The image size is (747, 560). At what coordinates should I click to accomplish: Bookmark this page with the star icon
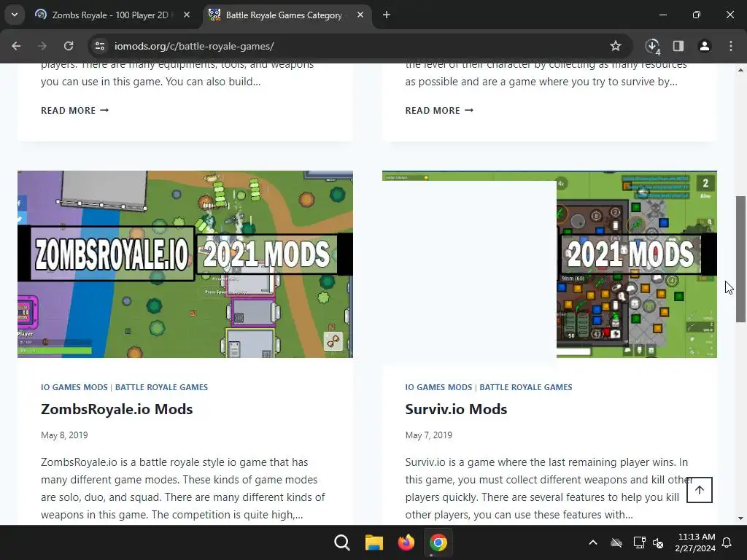(616, 46)
